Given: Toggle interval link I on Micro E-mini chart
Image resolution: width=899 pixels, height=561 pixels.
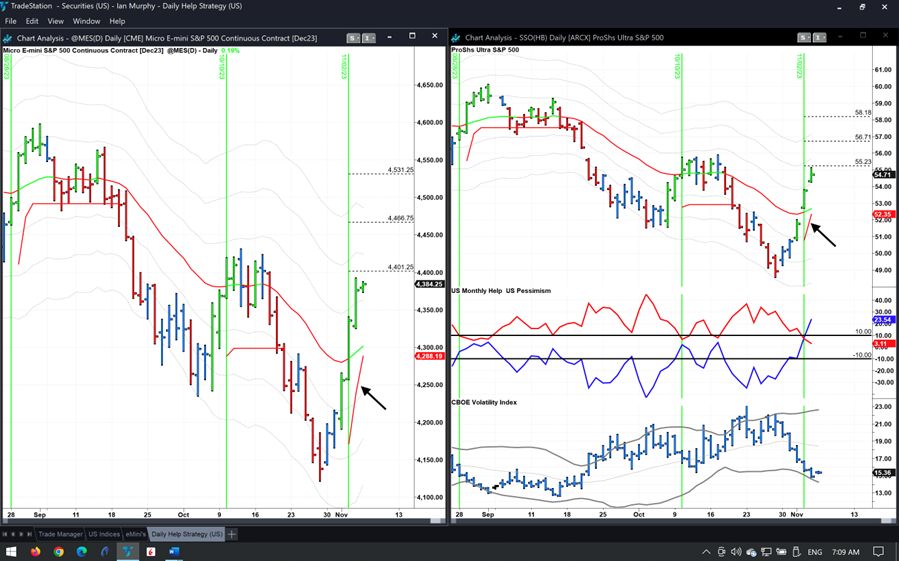Looking at the screenshot, I should tap(367, 38).
